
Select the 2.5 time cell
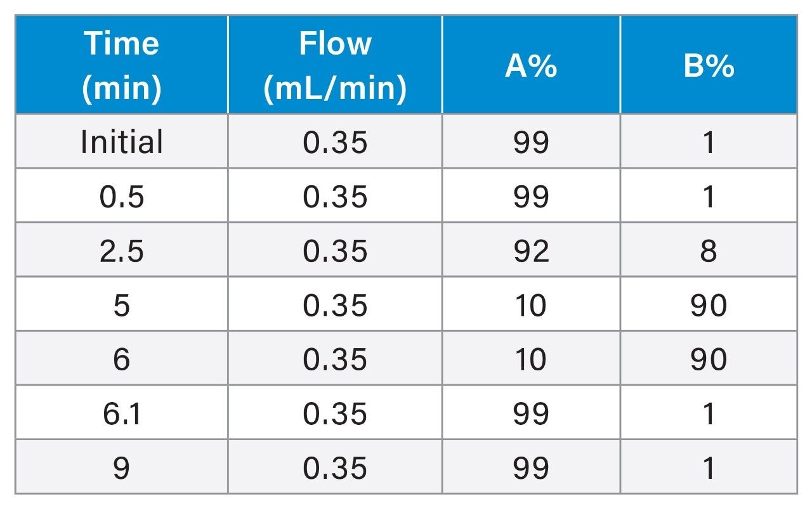pos(122,250)
